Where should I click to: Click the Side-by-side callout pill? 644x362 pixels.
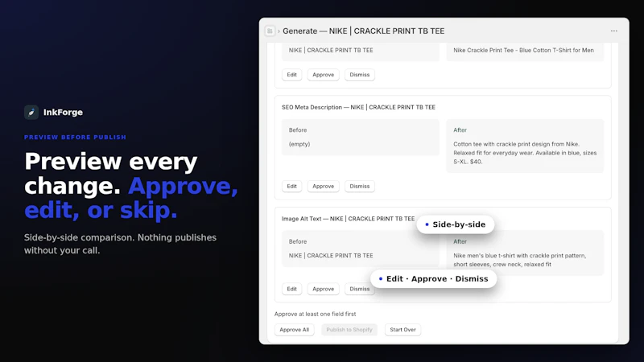click(456, 224)
